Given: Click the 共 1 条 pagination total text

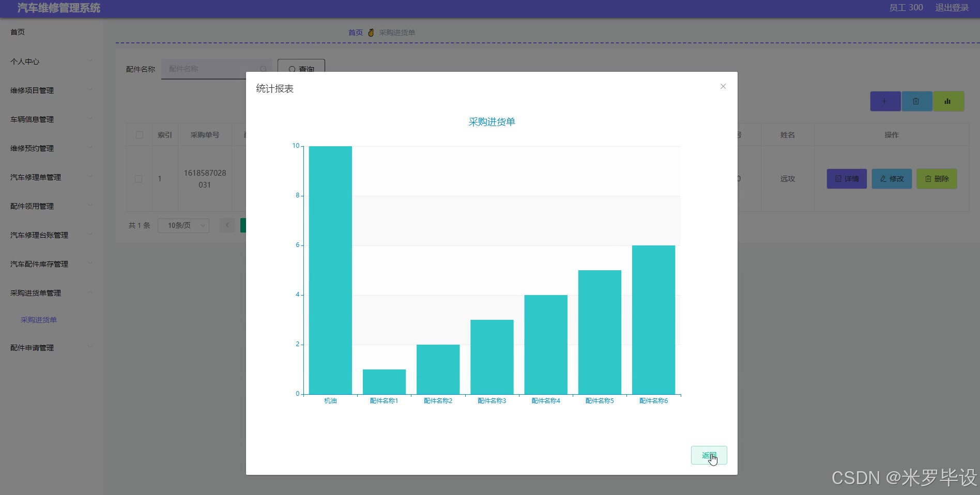Looking at the screenshot, I should (139, 225).
